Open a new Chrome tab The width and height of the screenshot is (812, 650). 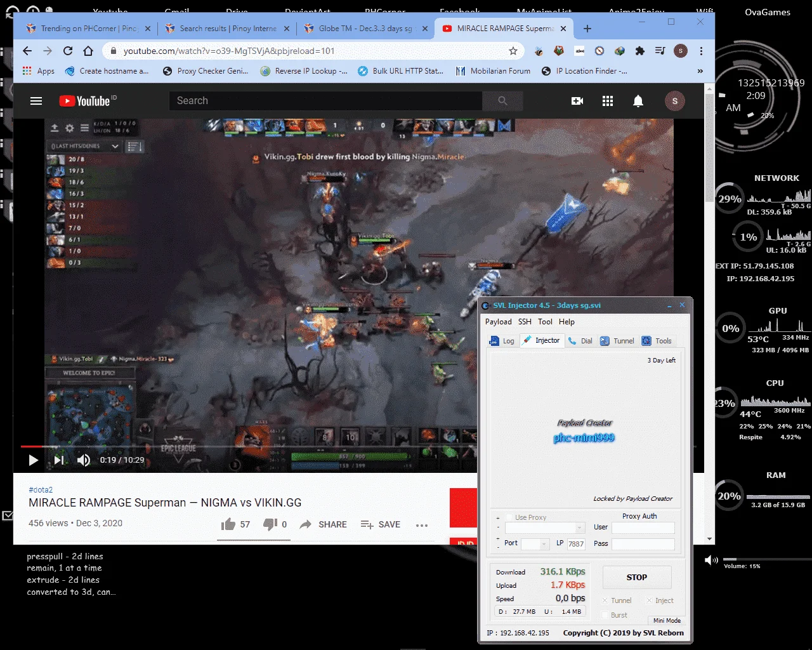coord(587,29)
